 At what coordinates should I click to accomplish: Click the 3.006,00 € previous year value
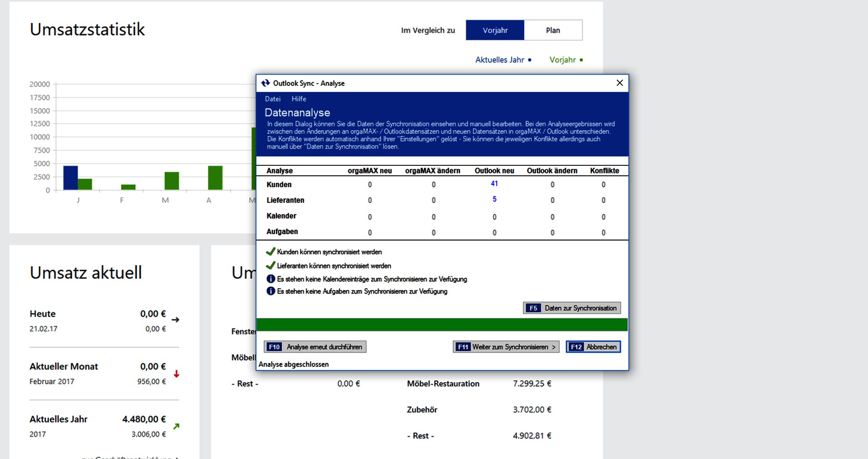pyautogui.click(x=148, y=434)
